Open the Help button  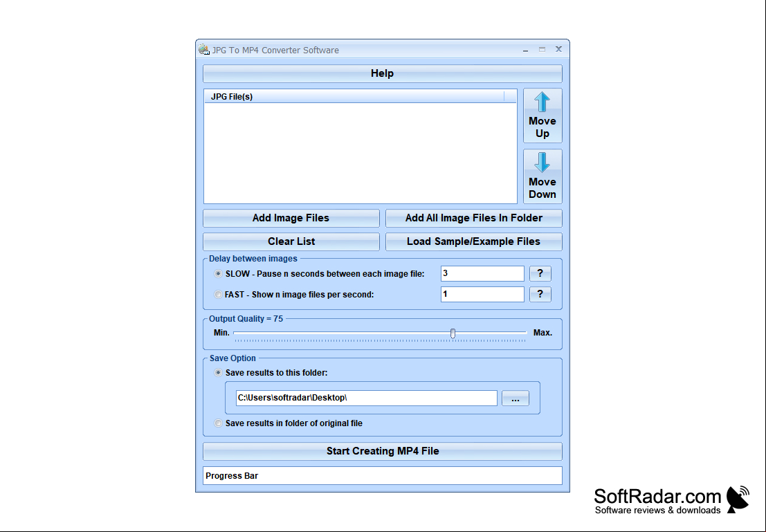pos(383,73)
